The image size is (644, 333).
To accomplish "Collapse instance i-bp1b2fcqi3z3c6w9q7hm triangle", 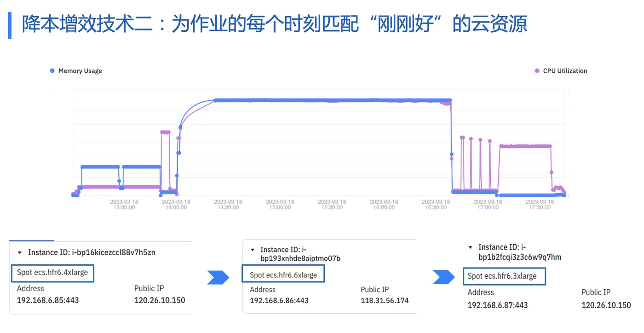I will pos(471,247).
